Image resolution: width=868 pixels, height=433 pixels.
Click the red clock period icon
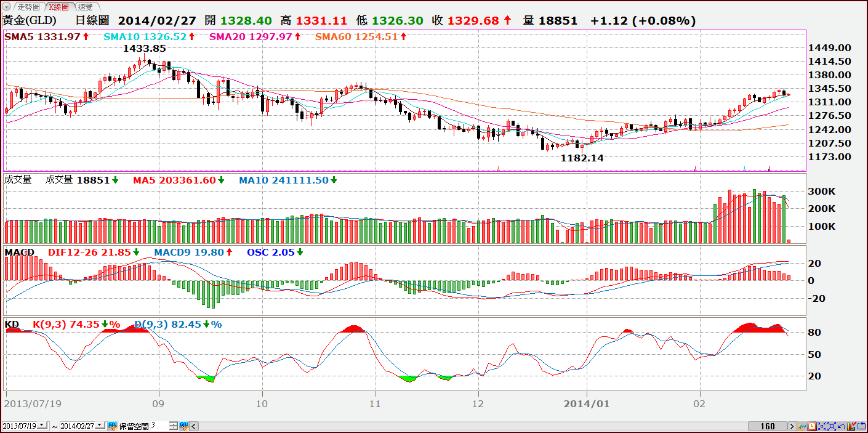point(812,426)
